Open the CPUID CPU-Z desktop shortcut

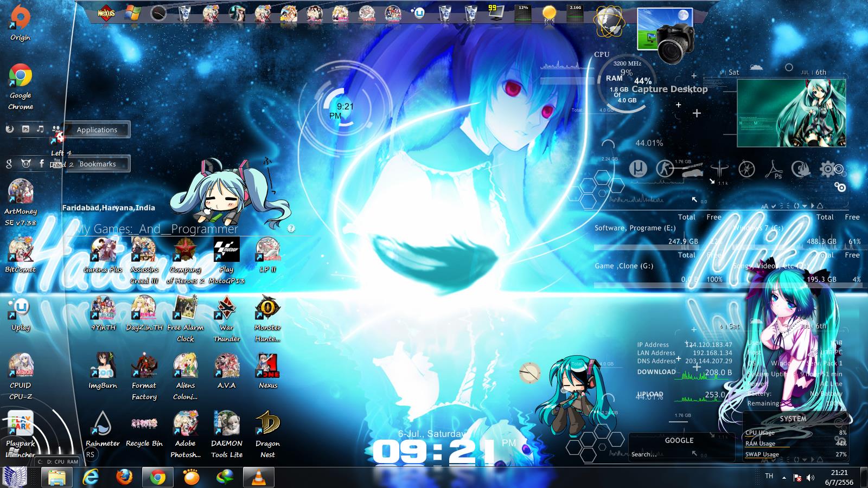21,376
